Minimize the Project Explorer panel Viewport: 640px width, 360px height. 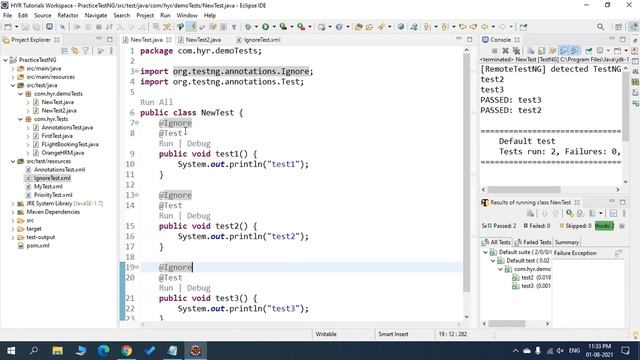click(99, 39)
